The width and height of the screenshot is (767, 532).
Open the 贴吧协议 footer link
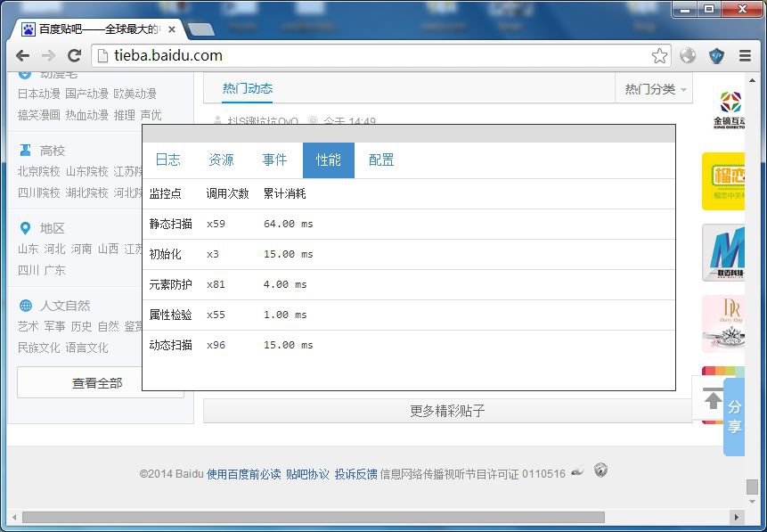tap(307, 474)
